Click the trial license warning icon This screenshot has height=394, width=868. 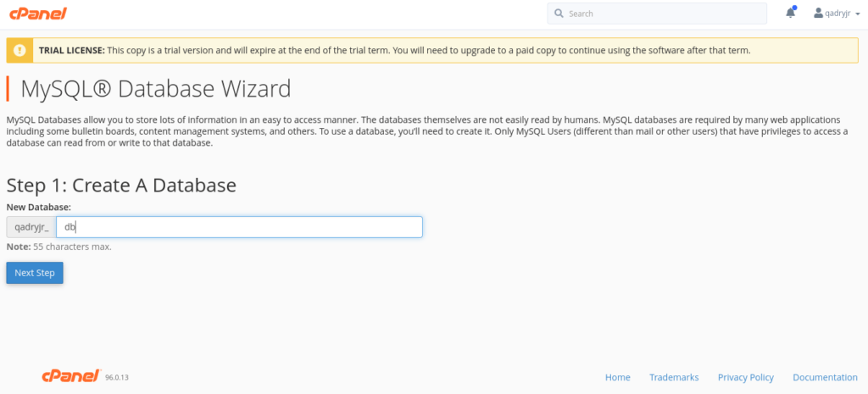pyautogui.click(x=20, y=50)
